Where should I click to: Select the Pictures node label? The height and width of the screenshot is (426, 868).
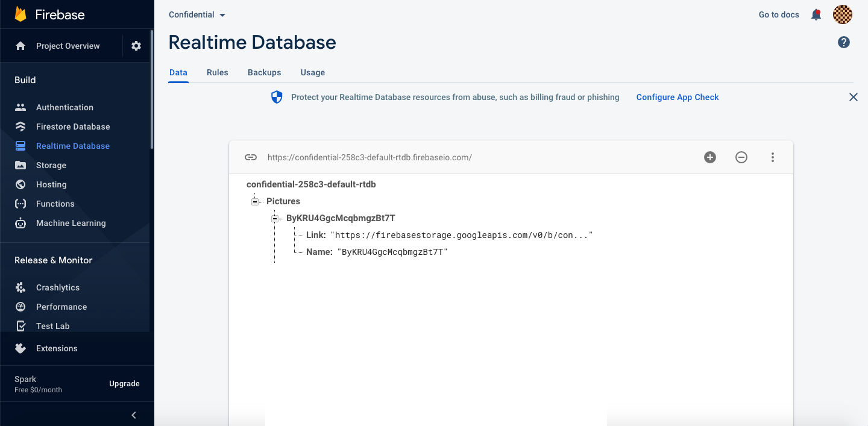283,201
